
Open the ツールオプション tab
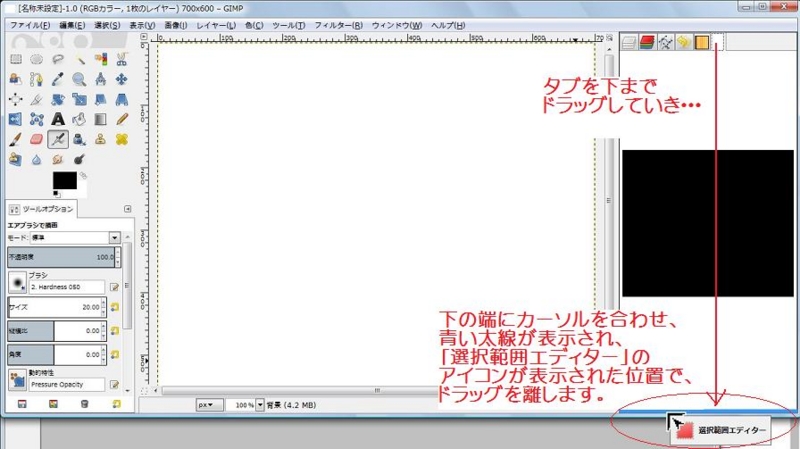[42, 209]
